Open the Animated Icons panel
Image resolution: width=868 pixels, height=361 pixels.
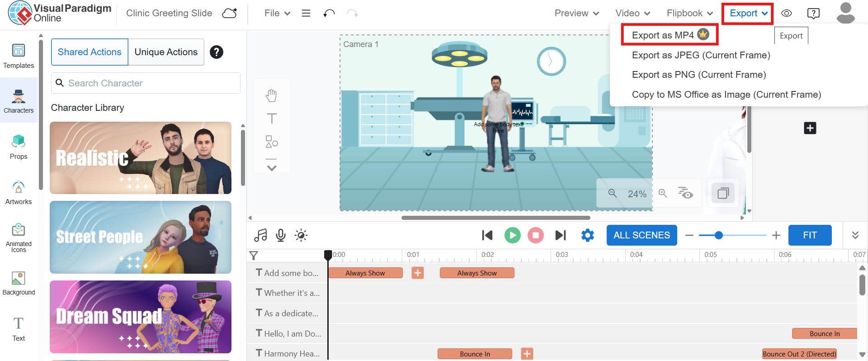click(19, 237)
